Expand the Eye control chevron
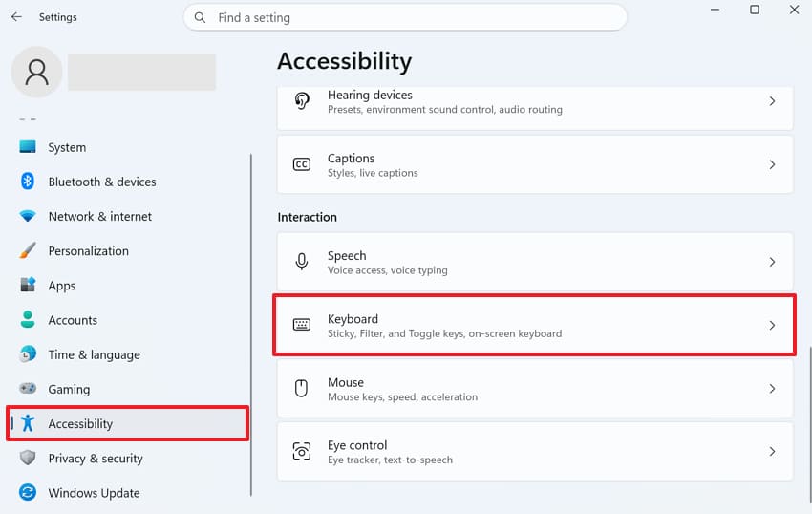 pos(772,451)
